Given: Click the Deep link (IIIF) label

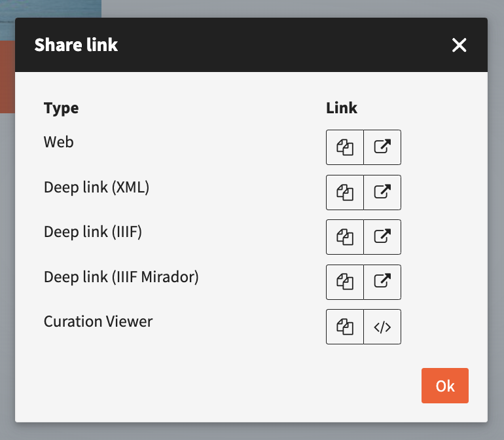Looking at the screenshot, I should (92, 232).
